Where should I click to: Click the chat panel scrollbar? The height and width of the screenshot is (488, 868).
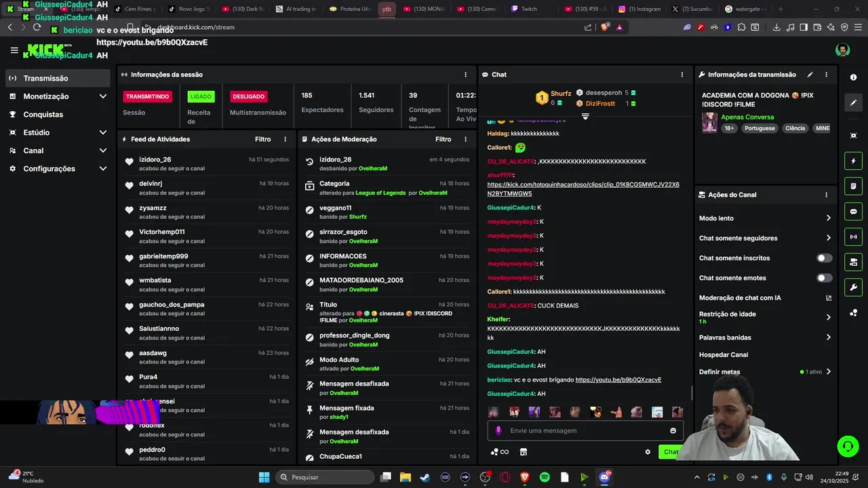tap(692, 393)
